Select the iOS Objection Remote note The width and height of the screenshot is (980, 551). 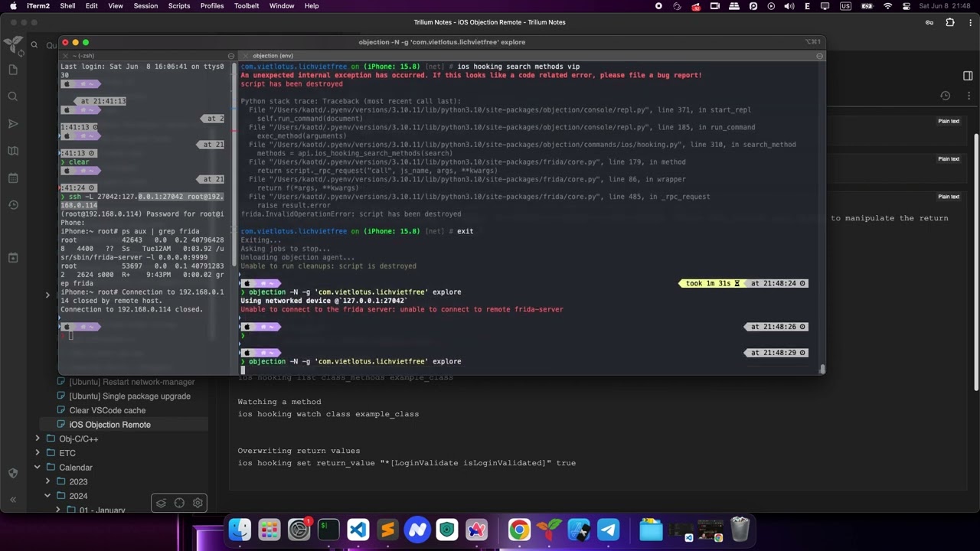(x=109, y=425)
